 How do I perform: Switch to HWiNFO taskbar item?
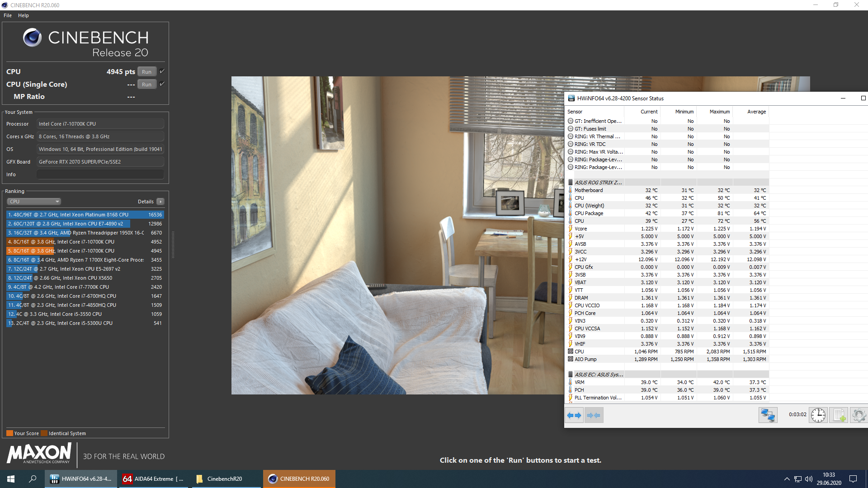(81, 479)
